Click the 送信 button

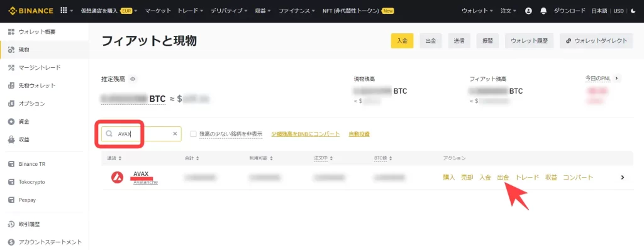459,41
